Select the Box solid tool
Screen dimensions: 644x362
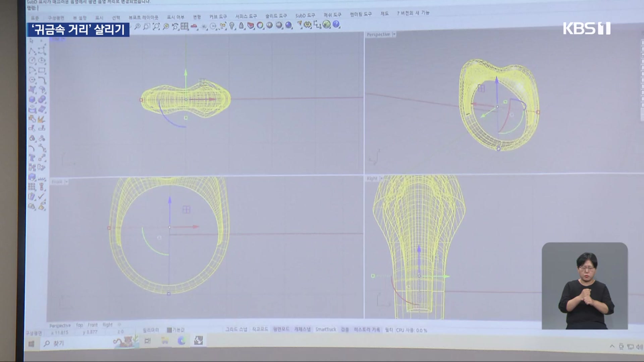(x=32, y=100)
